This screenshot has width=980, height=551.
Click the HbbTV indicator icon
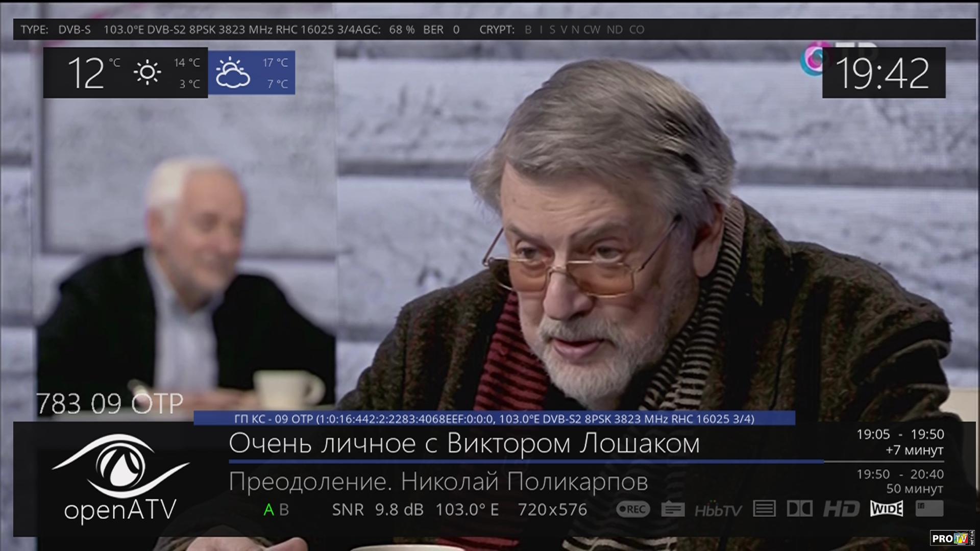(x=718, y=510)
